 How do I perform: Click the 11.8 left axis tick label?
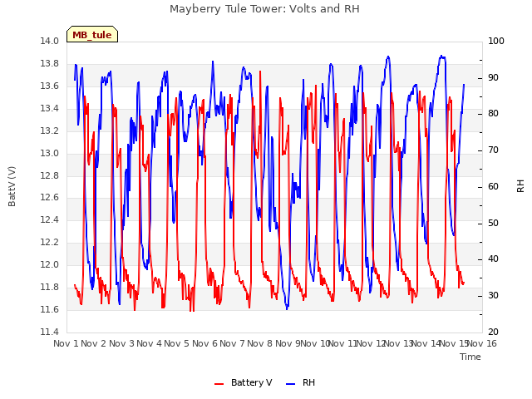(x=50, y=287)
